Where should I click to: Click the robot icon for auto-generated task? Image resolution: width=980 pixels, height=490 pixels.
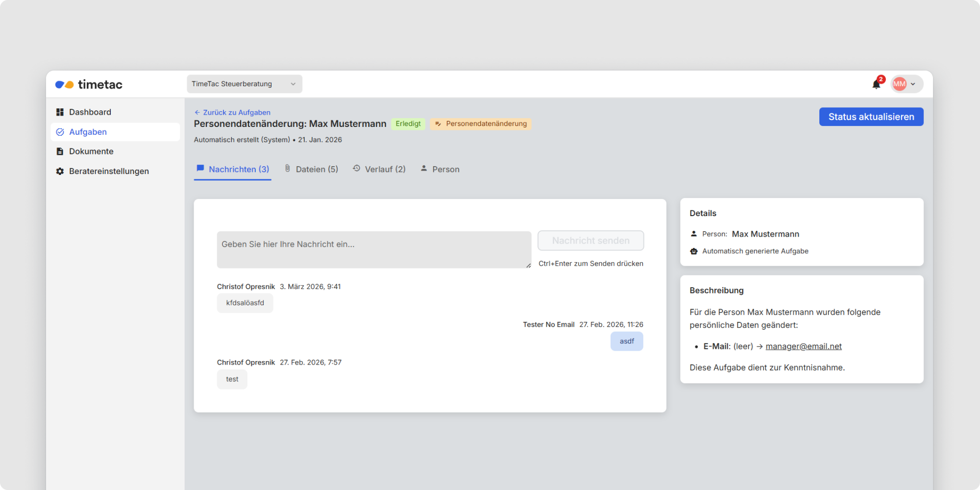pyautogui.click(x=694, y=251)
